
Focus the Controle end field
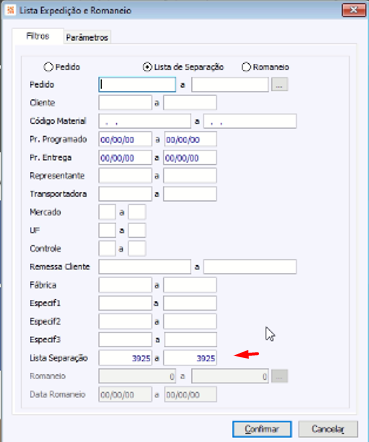[137, 249]
